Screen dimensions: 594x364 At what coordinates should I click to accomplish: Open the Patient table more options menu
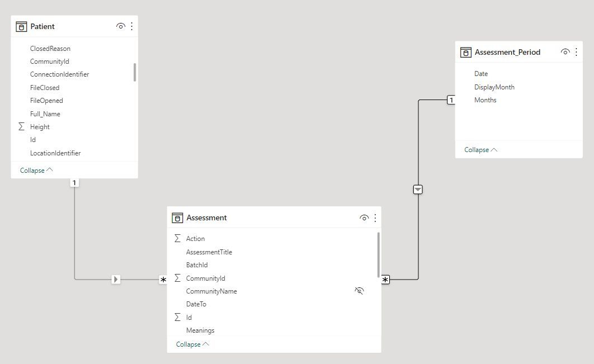coord(131,26)
